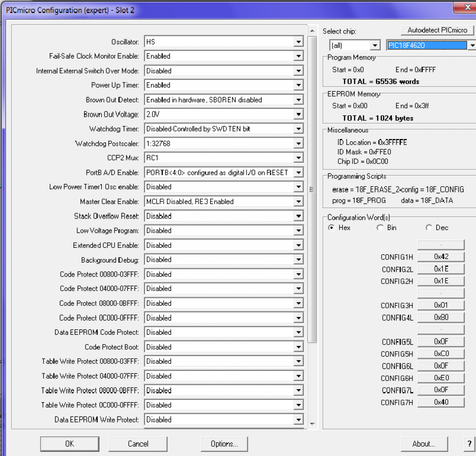Open Code Protect 08000-0BFFF dropdown
476x456 pixels.
pos(224,303)
